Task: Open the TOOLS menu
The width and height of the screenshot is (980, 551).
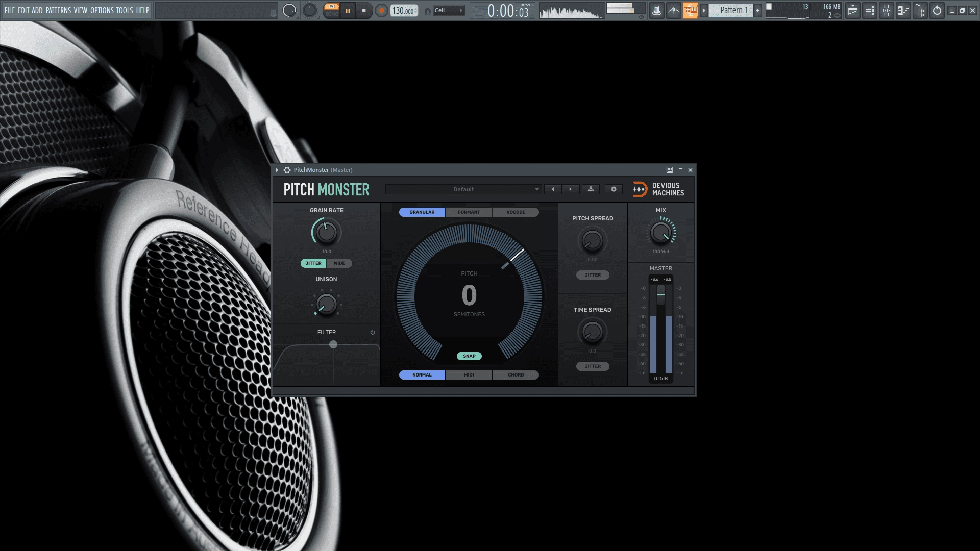Action: [125, 10]
